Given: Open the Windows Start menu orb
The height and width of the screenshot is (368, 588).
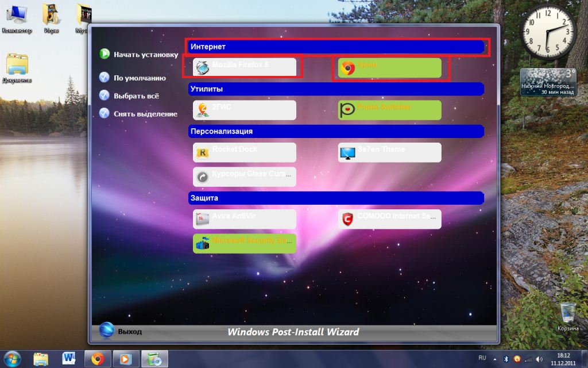Looking at the screenshot, I should pyautogui.click(x=13, y=359).
